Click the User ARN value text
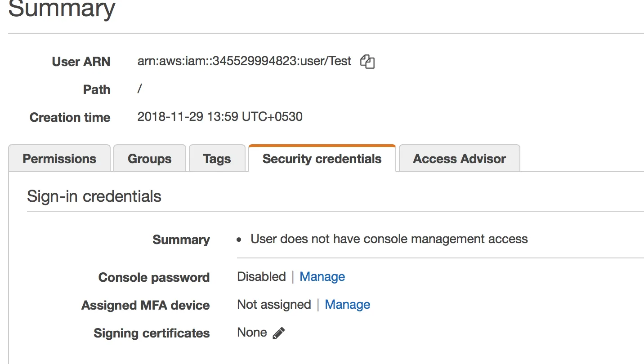The width and height of the screenshot is (644, 364). point(244,61)
